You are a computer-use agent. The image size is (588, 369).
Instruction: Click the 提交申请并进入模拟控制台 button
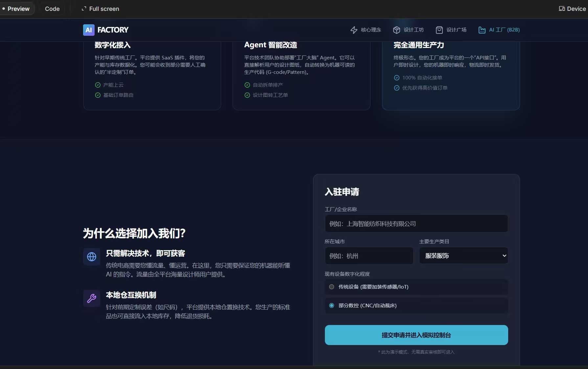click(416, 335)
